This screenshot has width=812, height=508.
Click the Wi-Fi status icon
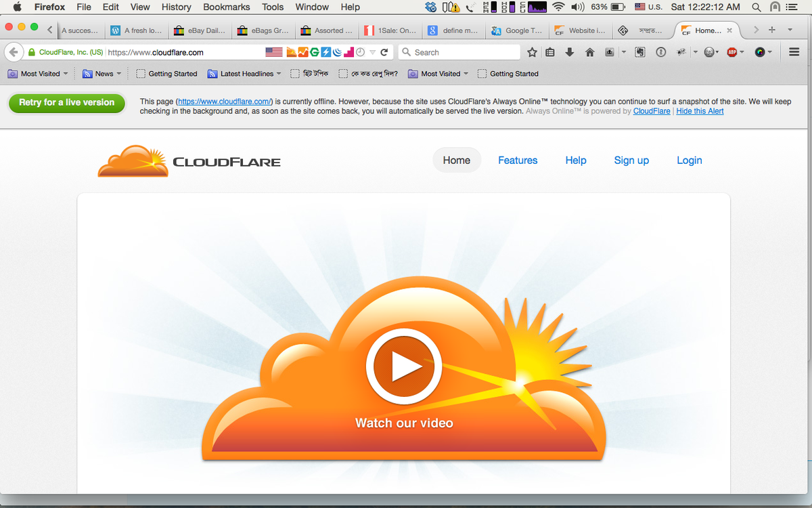558,7
